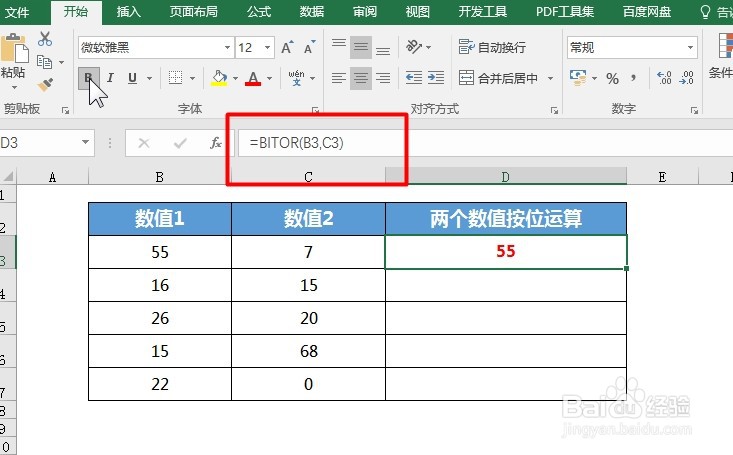The height and width of the screenshot is (455, 733).
Task: Open the font color dropdown arrow
Action: tap(269, 78)
